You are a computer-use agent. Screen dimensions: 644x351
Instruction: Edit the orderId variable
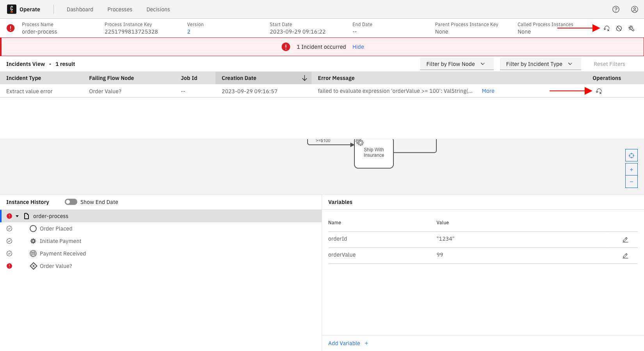[x=625, y=240]
